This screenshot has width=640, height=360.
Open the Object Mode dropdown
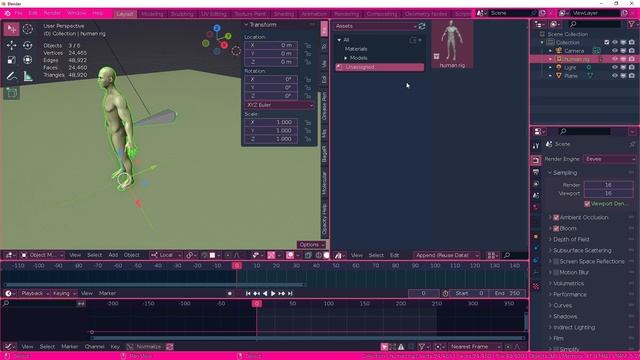tap(42, 255)
